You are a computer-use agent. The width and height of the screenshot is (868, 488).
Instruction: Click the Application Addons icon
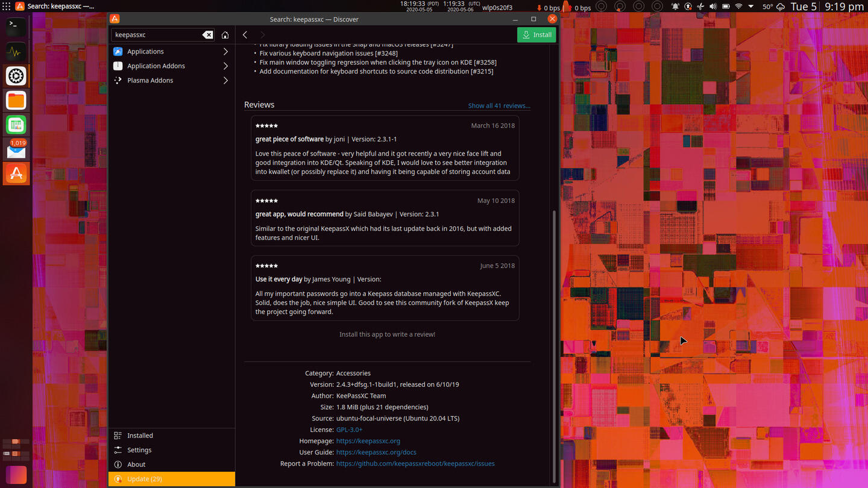118,66
